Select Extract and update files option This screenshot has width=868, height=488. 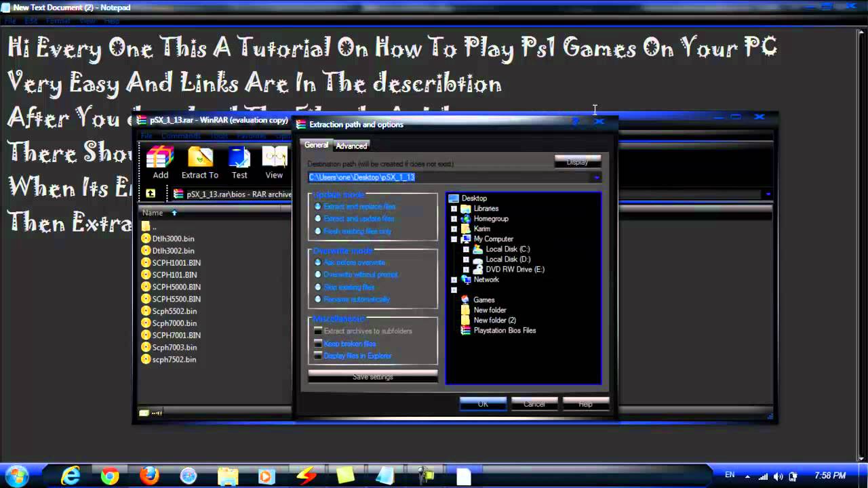354,219
